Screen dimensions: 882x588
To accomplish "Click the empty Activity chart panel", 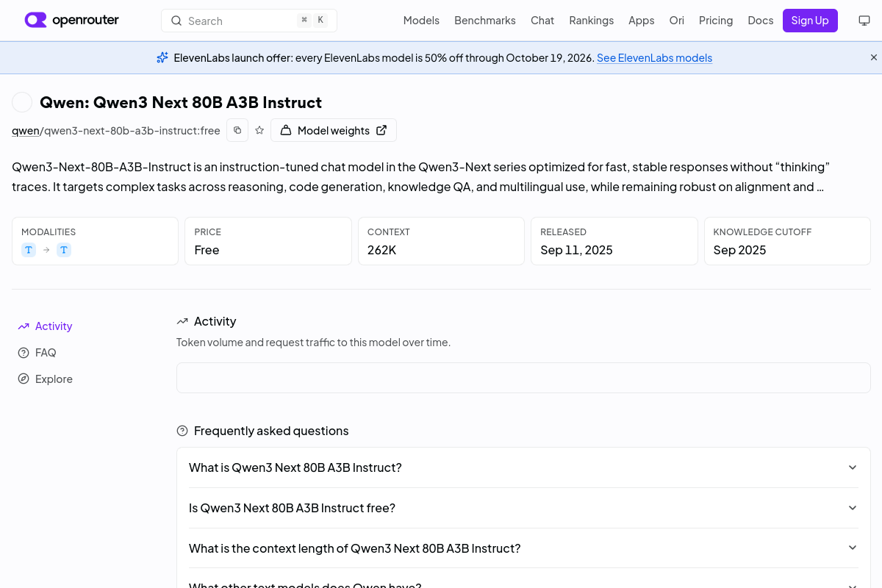I will click(x=523, y=378).
